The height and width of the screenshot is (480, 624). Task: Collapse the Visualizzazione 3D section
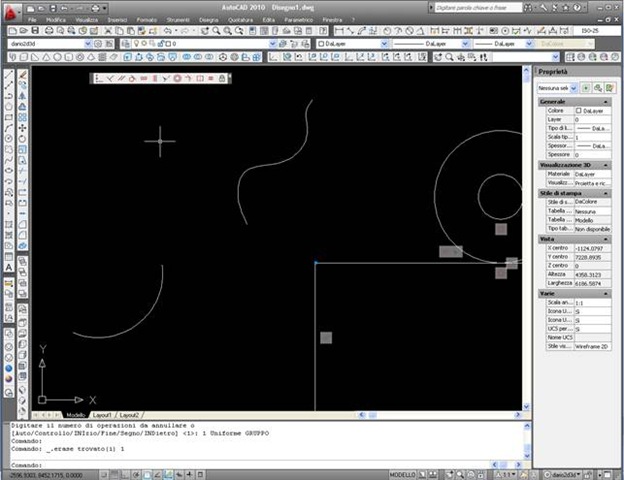(606, 165)
